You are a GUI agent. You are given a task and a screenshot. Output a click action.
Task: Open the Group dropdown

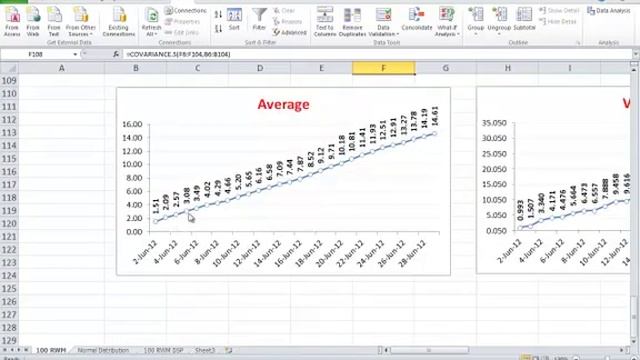click(476, 21)
